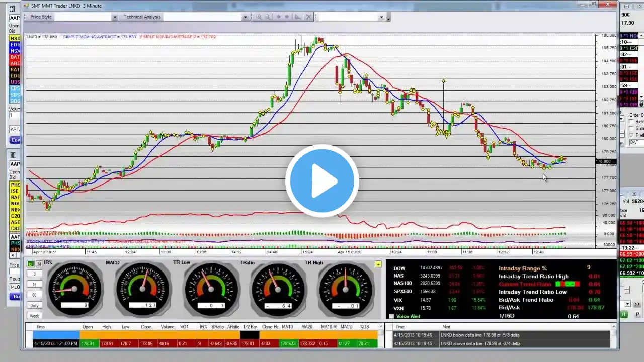This screenshot has height=362, width=644.
Task: Click the blue Buy button in left window
Action: point(15,297)
